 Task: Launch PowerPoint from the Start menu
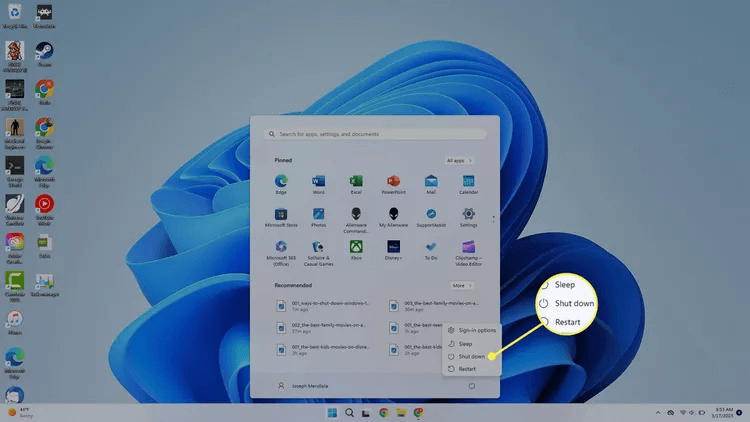coord(393,184)
